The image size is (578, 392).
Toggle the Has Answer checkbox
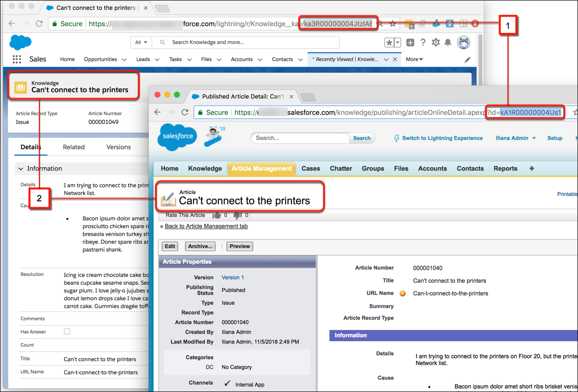67,332
